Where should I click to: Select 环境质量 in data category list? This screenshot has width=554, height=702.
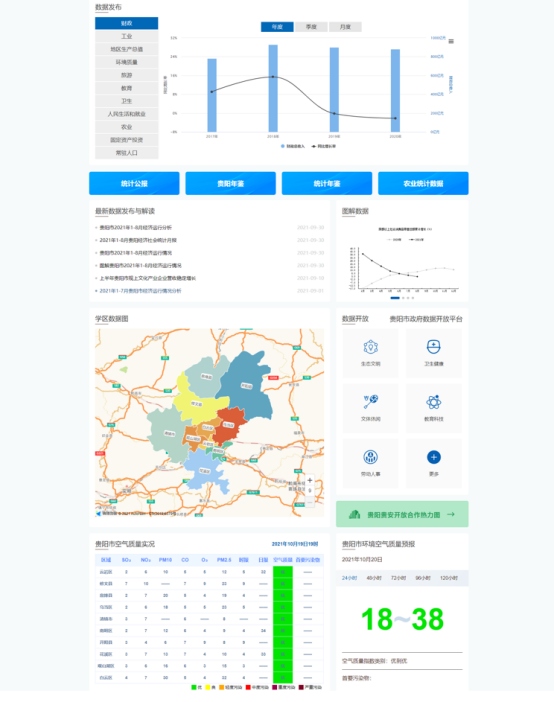tap(127, 62)
